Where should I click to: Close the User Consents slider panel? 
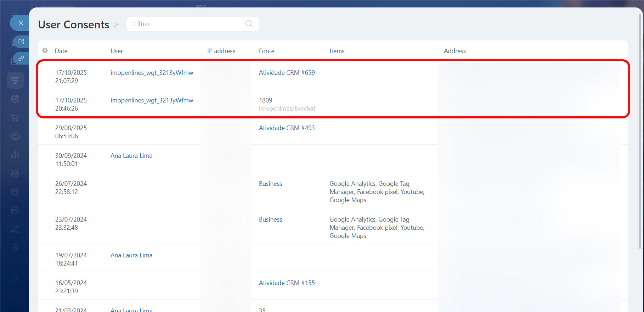pyautogui.click(x=21, y=23)
